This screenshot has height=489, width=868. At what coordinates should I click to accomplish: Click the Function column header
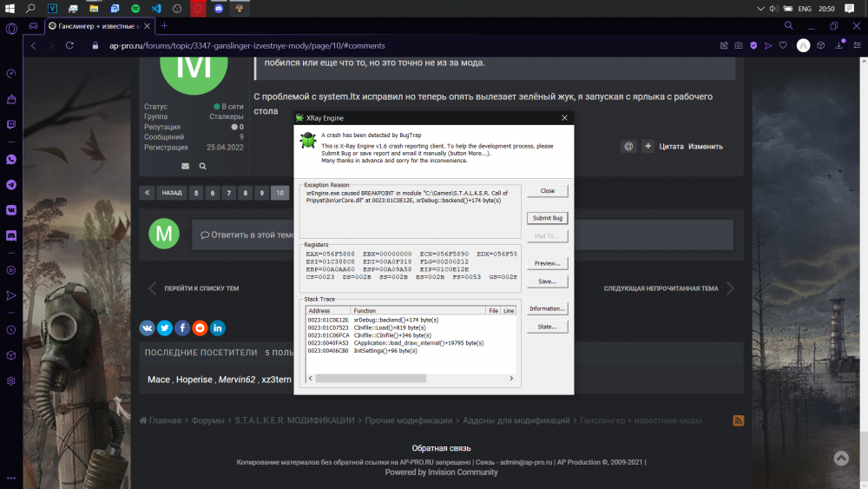[x=418, y=311]
